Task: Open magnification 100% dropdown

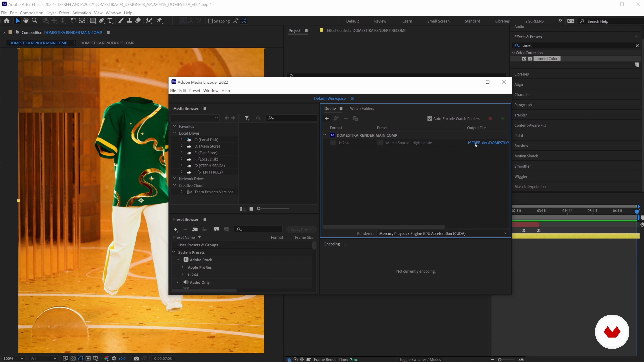Action: [13, 358]
